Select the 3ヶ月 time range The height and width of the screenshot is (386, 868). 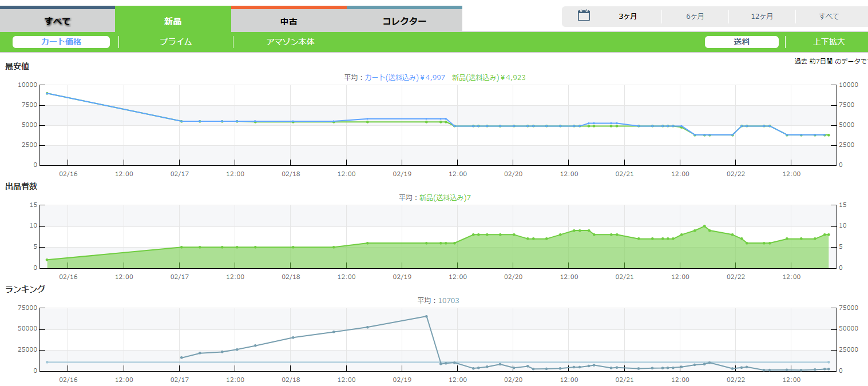[x=628, y=17]
